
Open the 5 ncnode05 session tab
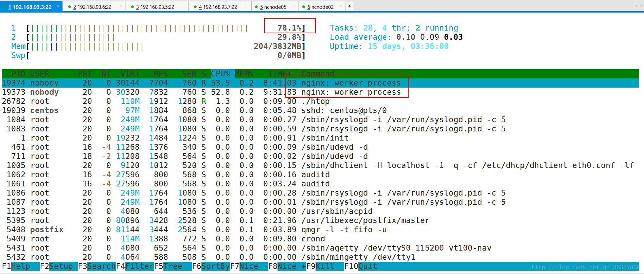click(x=275, y=7)
